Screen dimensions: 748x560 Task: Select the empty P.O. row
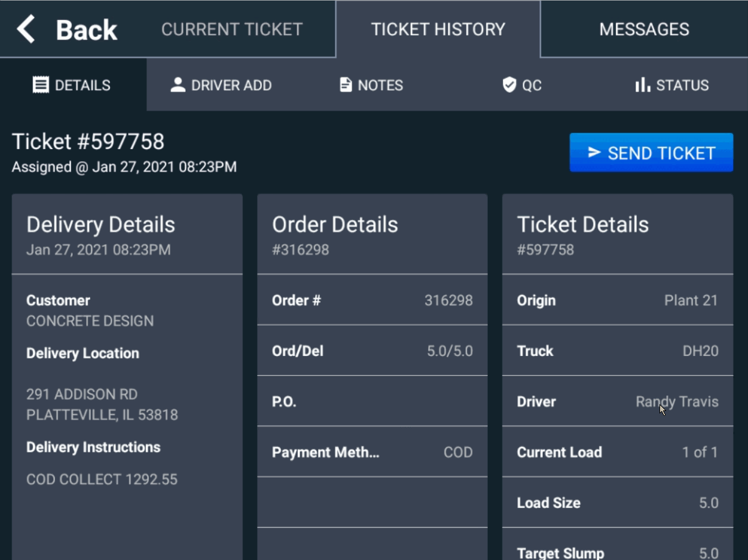click(x=372, y=401)
